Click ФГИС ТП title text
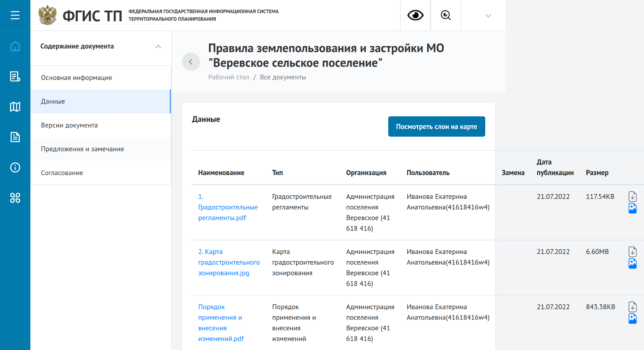The height and width of the screenshot is (350, 644). [x=92, y=15]
